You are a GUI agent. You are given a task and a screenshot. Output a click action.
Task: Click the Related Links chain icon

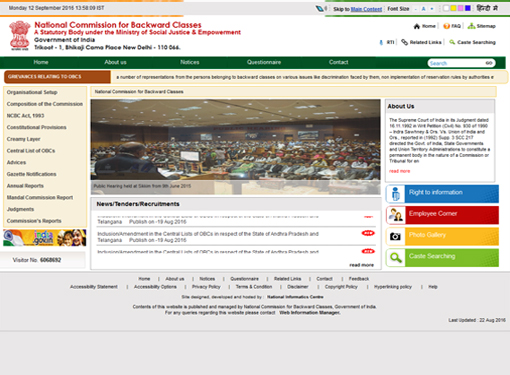(404, 42)
